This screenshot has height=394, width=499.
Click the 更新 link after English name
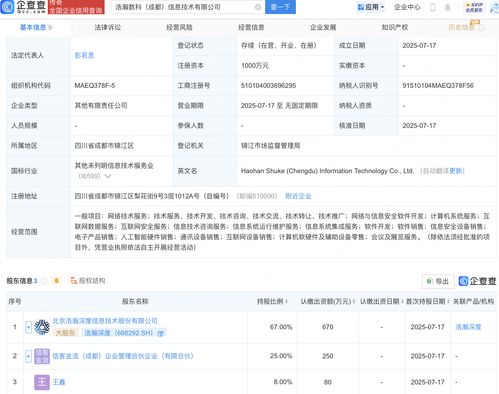pos(457,171)
